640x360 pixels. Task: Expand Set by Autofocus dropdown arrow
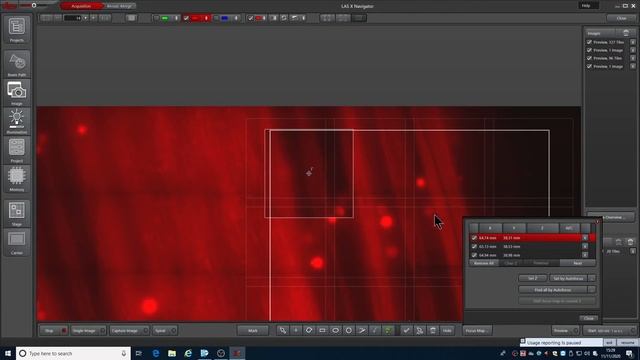point(592,278)
